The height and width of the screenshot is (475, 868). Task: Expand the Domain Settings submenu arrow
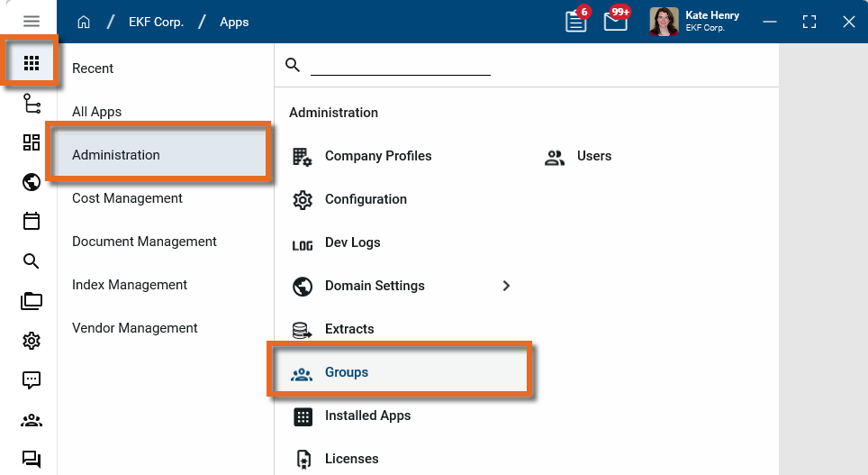[x=506, y=286]
